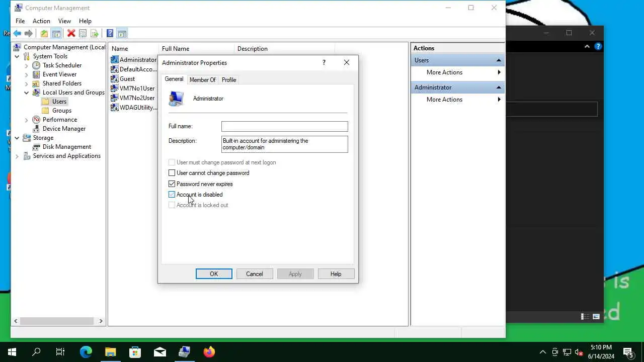This screenshot has width=644, height=362.
Task: Expand Services and Applications node
Action: (x=17, y=156)
